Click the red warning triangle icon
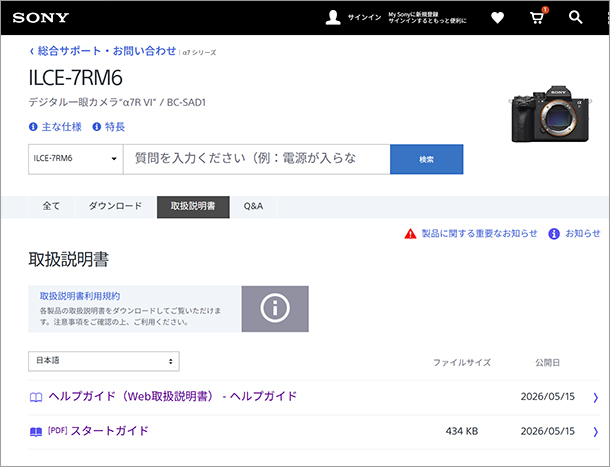The image size is (610, 467). pos(410,234)
